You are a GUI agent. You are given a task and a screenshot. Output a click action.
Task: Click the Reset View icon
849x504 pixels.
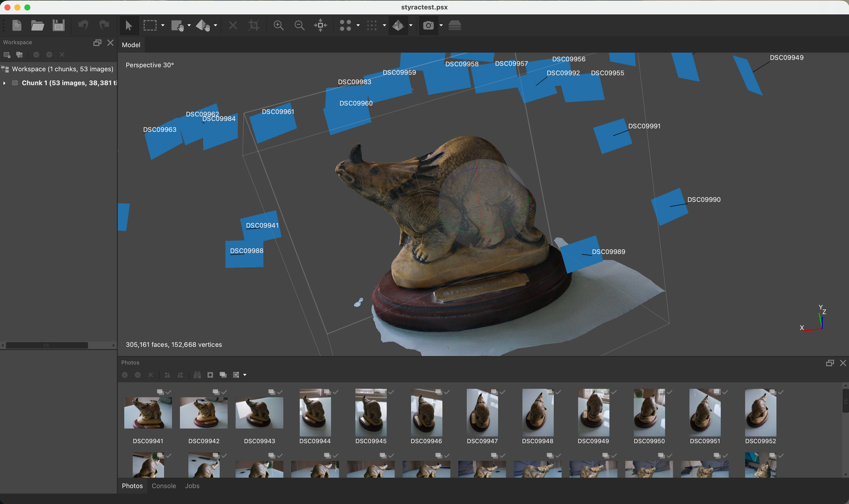pyautogui.click(x=321, y=25)
